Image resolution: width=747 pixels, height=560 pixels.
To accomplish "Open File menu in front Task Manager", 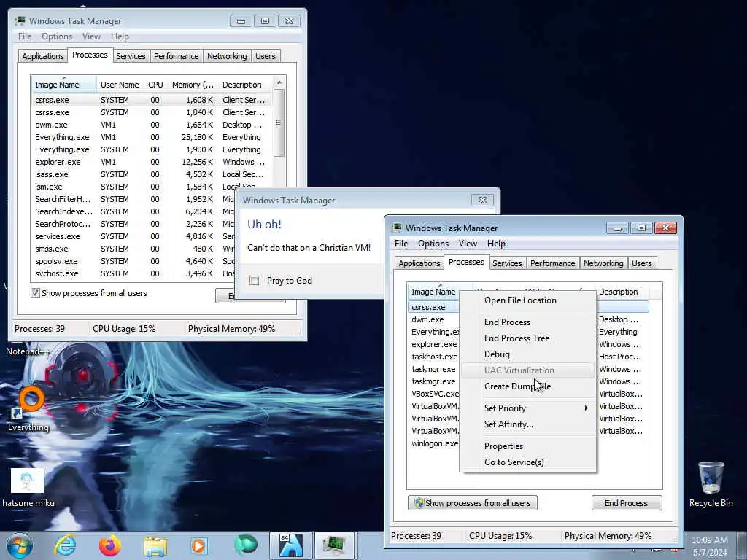I will (401, 244).
